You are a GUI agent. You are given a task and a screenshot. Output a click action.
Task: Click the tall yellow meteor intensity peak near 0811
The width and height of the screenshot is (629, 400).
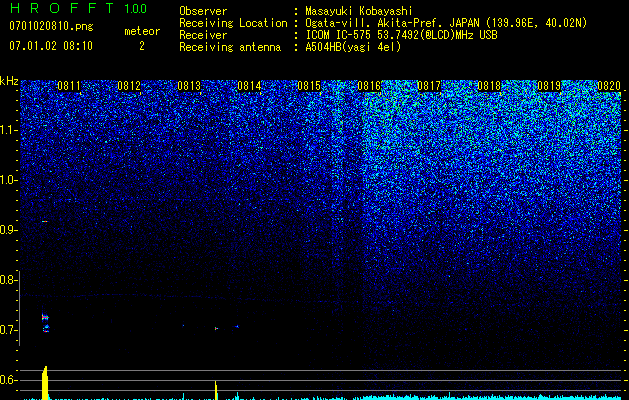tap(45, 383)
